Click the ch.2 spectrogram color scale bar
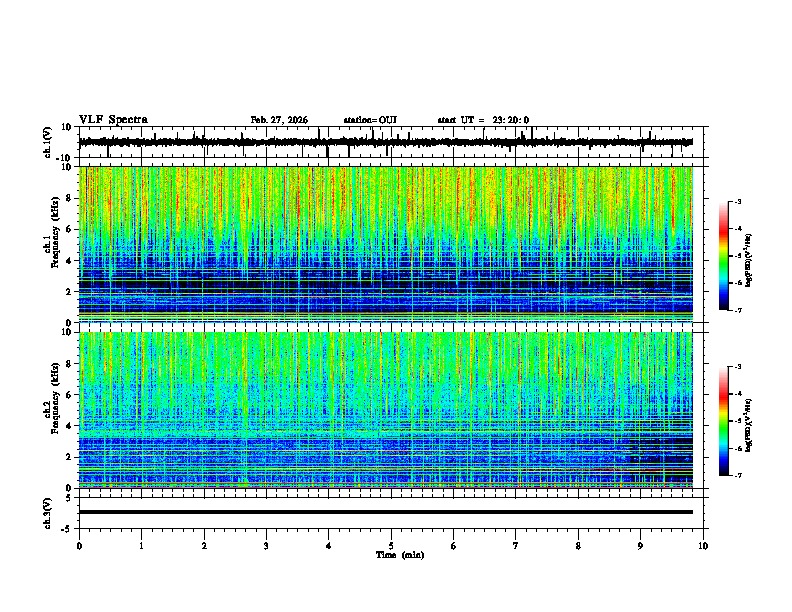Screen dimensions: 792x612 coord(723,421)
